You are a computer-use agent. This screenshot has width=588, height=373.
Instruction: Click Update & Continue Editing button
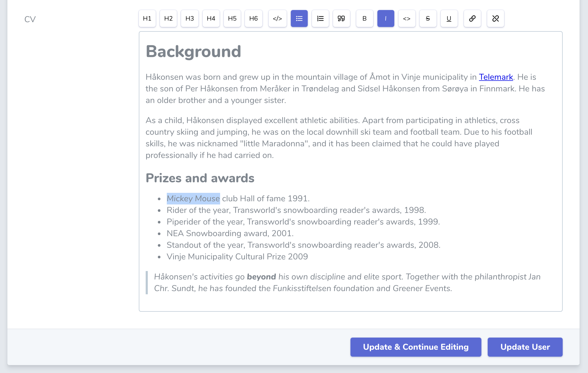[x=416, y=347]
